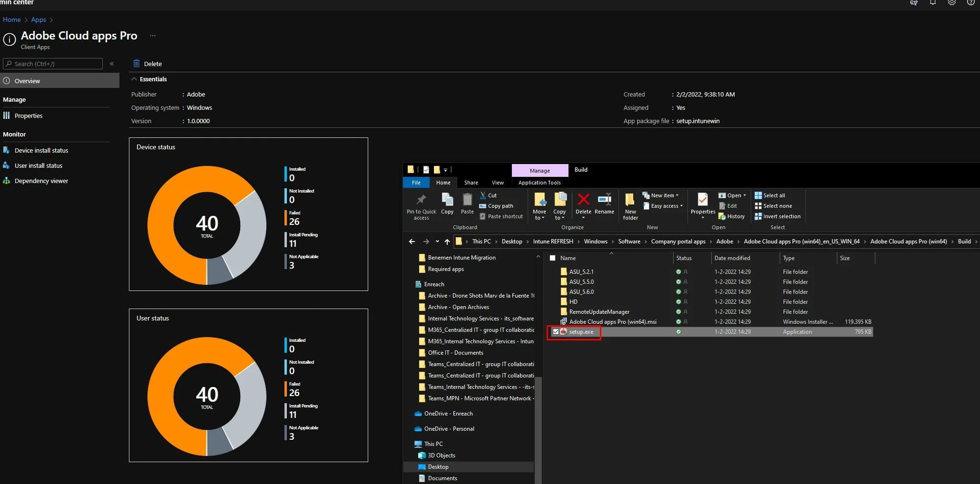Open the Easy access dropdown
The width and height of the screenshot is (980, 484).
point(663,206)
